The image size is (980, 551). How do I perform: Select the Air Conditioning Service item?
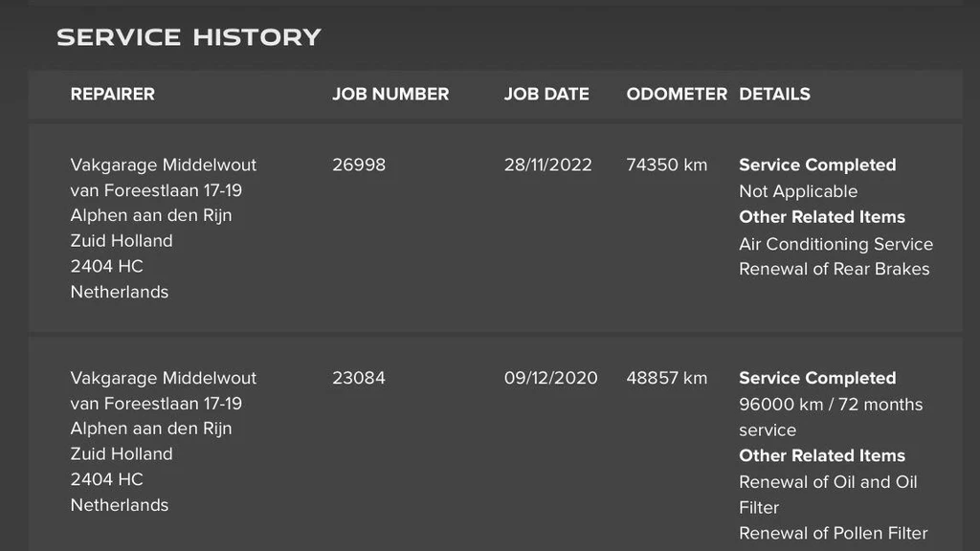(x=835, y=244)
